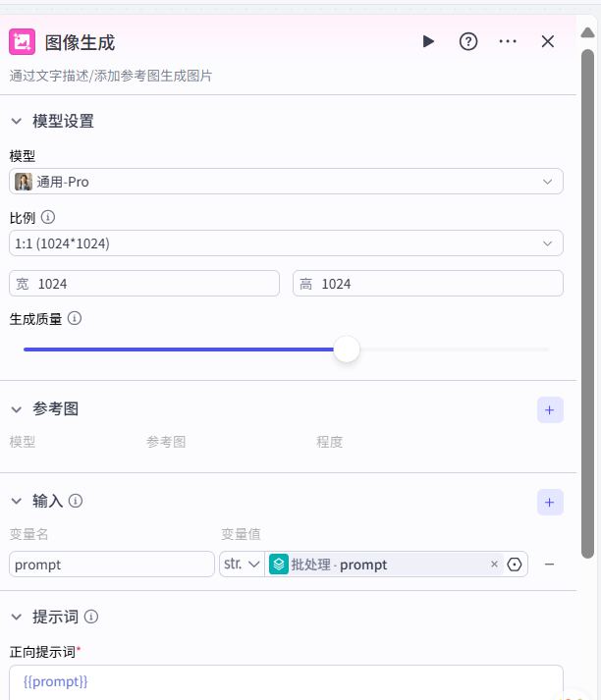Click the 生成质量 slider handle
This screenshot has height=700, width=601.
pos(347,350)
